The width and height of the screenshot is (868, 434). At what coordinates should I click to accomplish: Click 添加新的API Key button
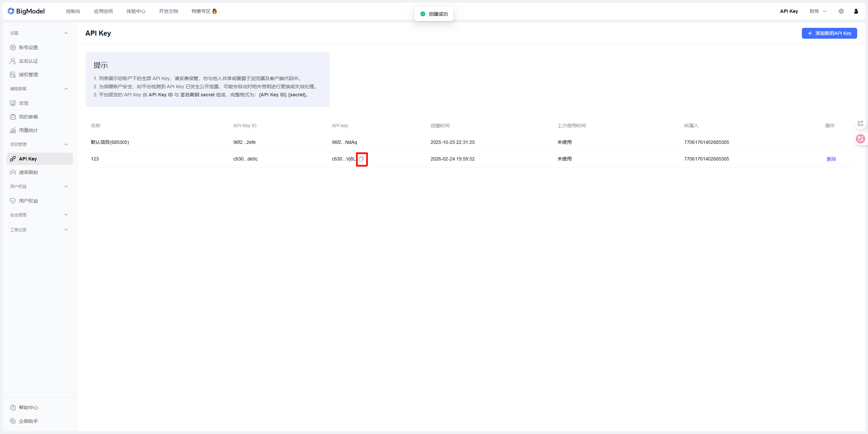[x=829, y=33]
